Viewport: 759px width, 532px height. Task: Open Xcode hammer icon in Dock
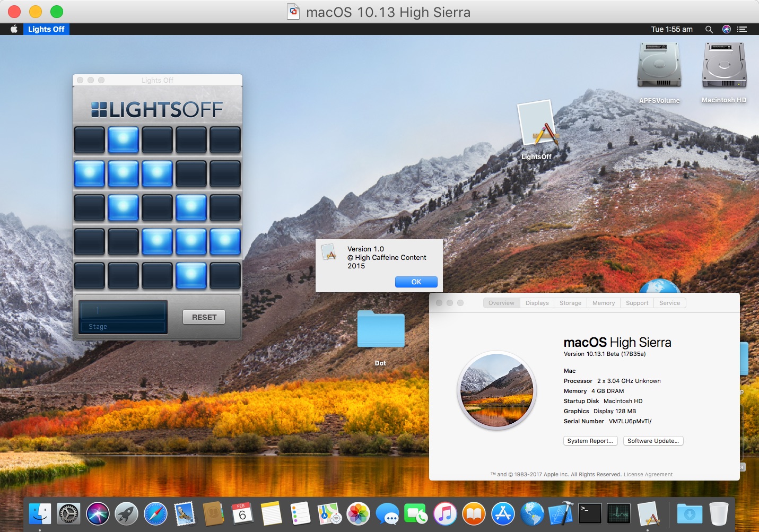pos(561,513)
